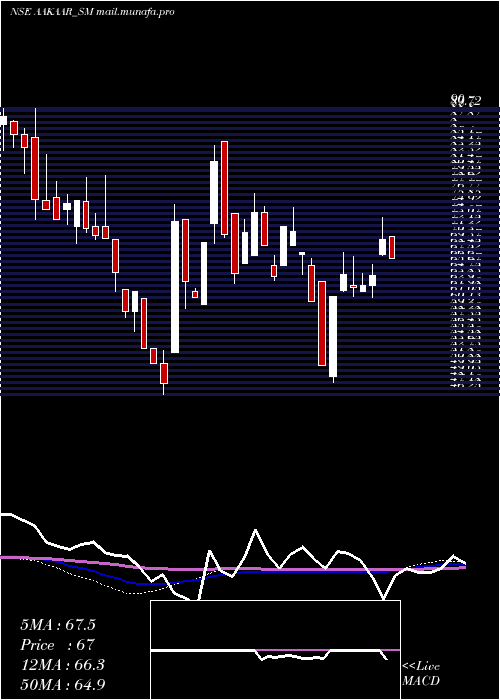Click the '50MA : 64.9' value
Viewport: 500px width, 700px height.
[x=63, y=685]
